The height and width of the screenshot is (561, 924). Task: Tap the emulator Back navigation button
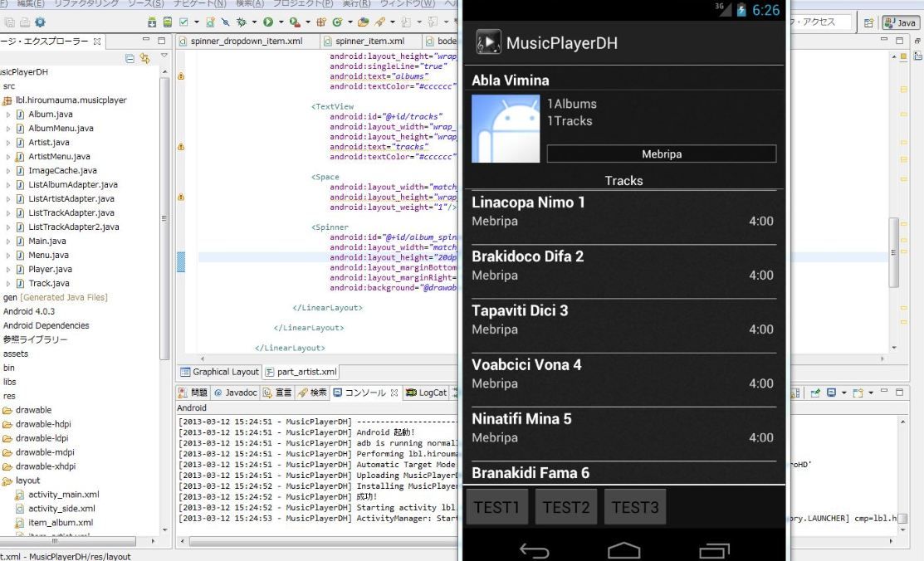click(x=534, y=550)
